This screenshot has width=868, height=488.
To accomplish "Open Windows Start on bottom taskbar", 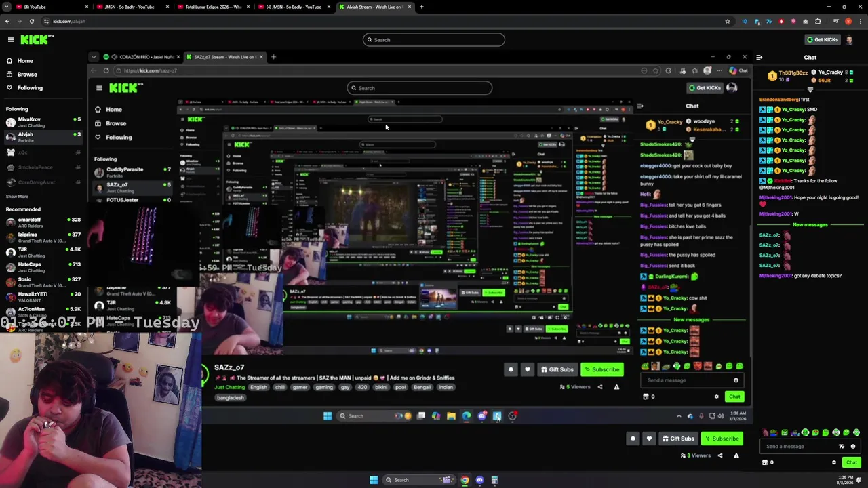I will pos(373,480).
